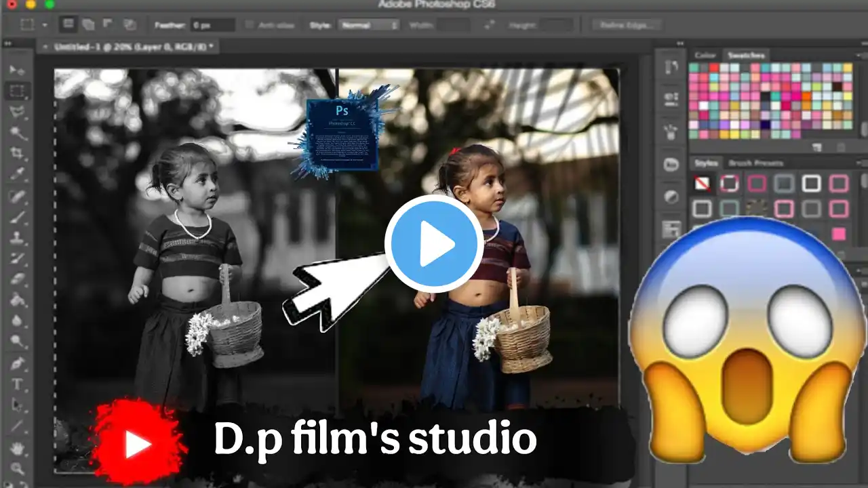Image resolution: width=868 pixels, height=488 pixels.
Task: Select the Move tool in the toolbar
Action: (x=17, y=70)
